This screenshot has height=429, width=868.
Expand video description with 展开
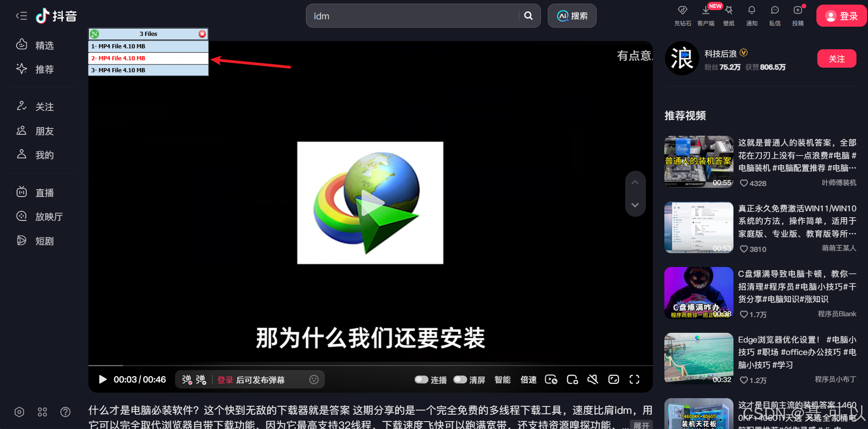point(641,425)
